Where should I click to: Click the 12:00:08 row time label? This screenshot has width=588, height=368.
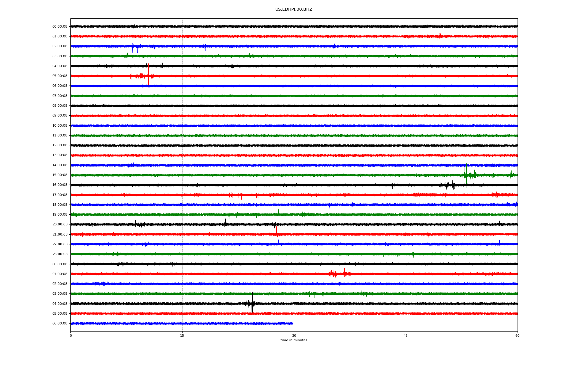pyautogui.click(x=60, y=145)
